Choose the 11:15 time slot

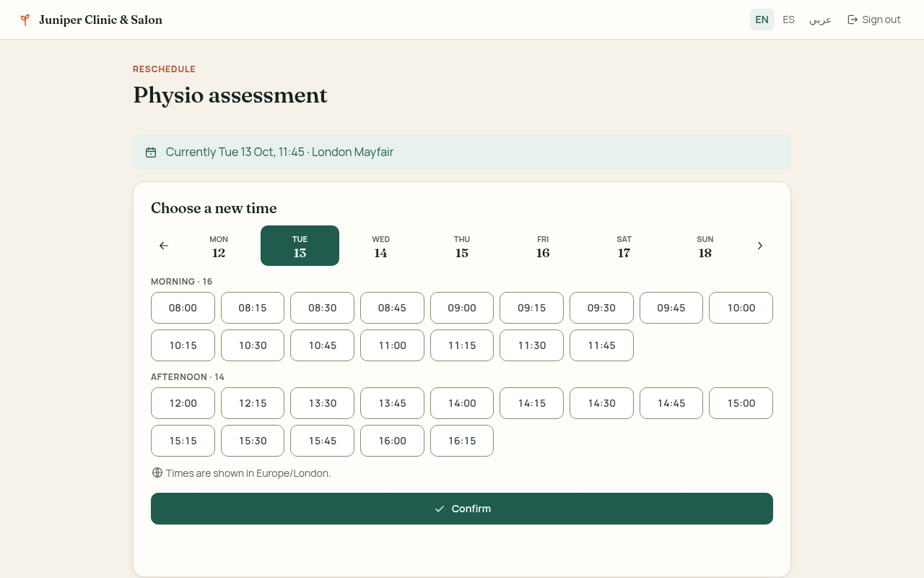click(x=462, y=345)
